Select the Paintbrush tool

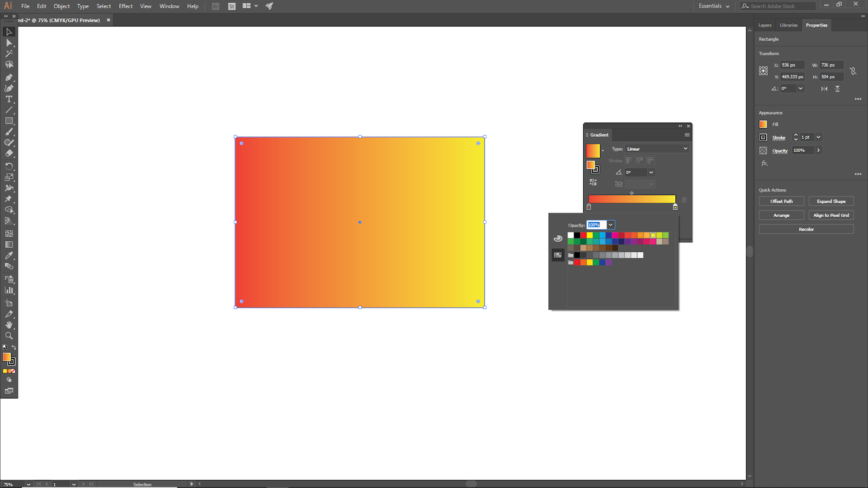click(x=9, y=132)
